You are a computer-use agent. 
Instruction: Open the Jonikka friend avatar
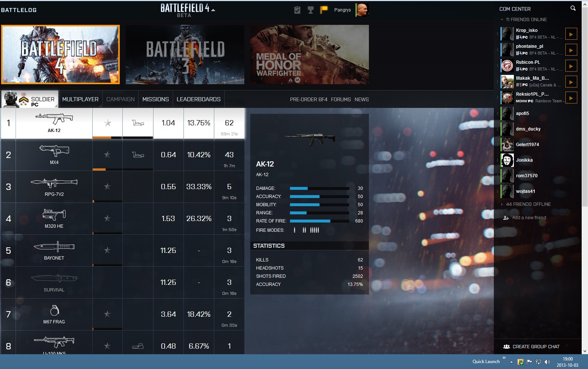click(507, 160)
